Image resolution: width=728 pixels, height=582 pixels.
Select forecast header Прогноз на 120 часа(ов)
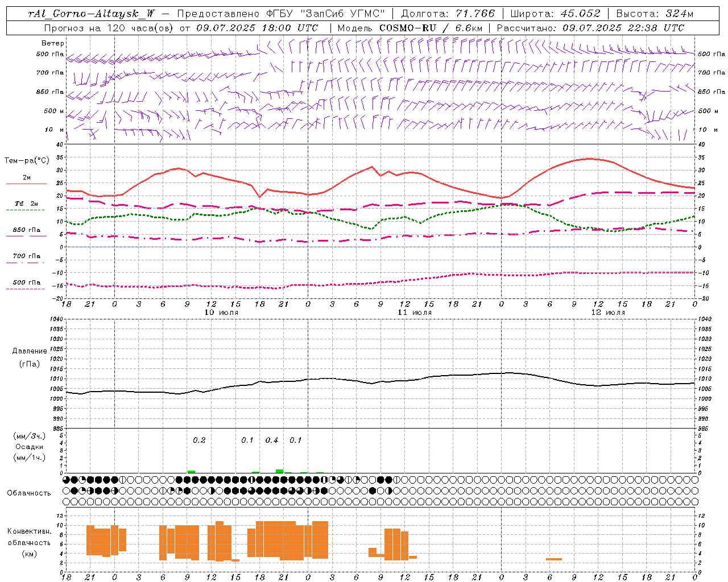109,28
